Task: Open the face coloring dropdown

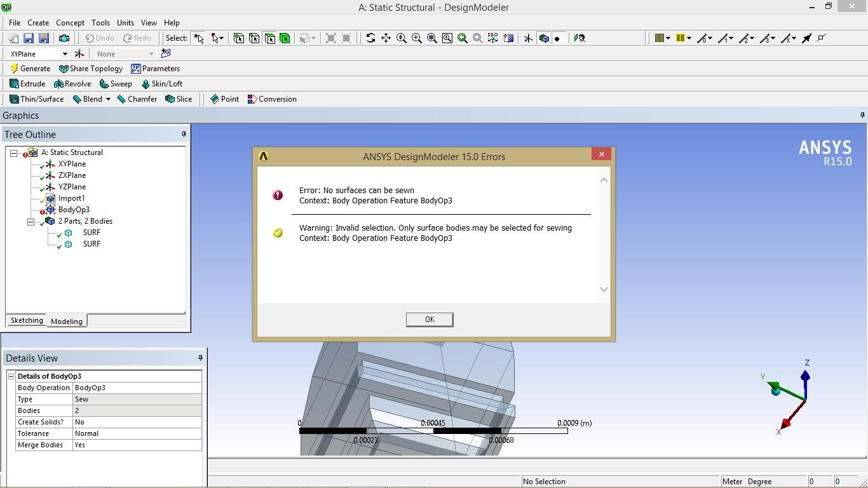Action: [x=663, y=38]
